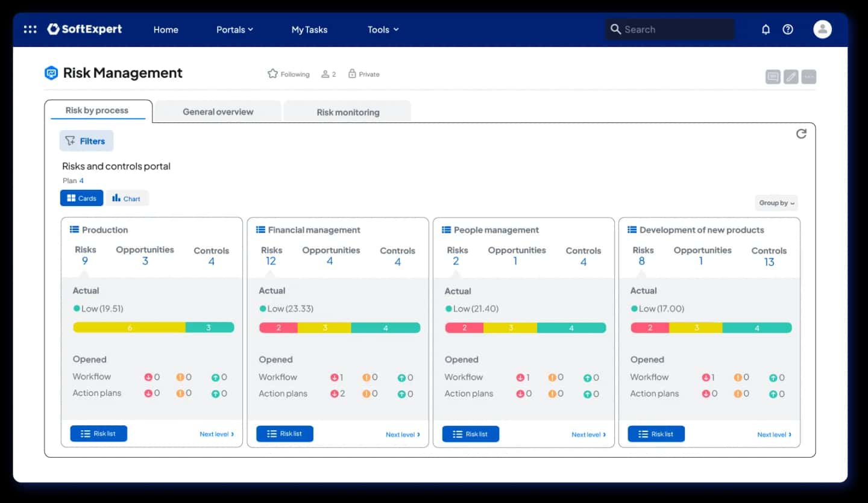The height and width of the screenshot is (503, 868).
Task: Switch to Chart view
Action: pos(127,198)
